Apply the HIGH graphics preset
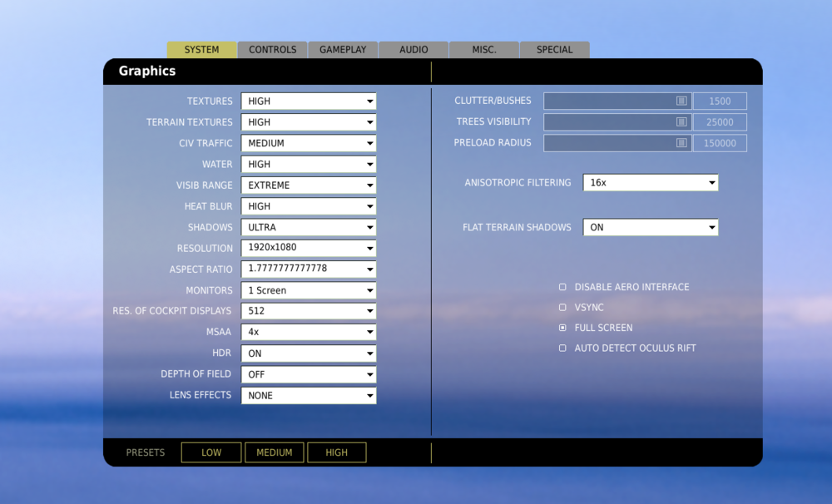832x504 pixels. (336, 452)
